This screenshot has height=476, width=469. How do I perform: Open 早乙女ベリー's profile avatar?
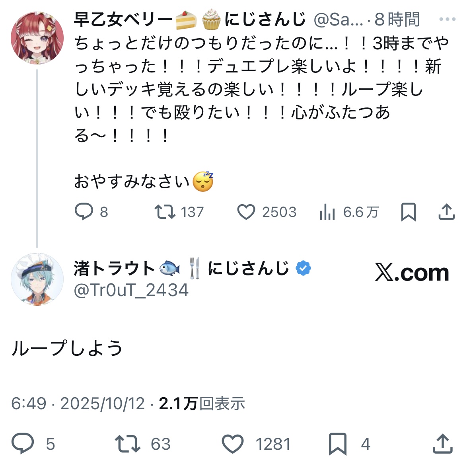[37, 38]
